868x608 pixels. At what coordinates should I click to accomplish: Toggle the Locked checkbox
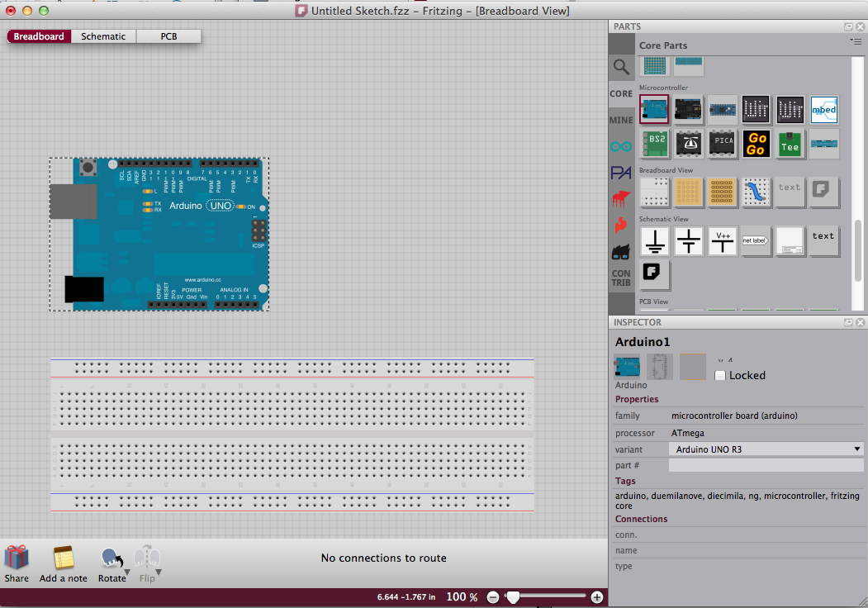tap(720, 375)
